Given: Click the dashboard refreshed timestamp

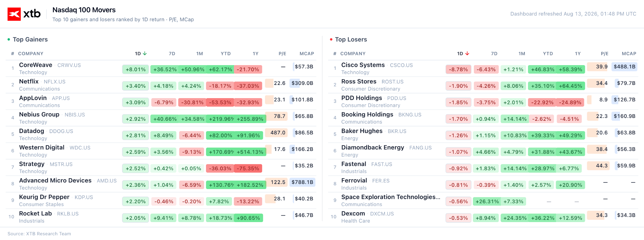Looking at the screenshot, I should [x=573, y=14].
